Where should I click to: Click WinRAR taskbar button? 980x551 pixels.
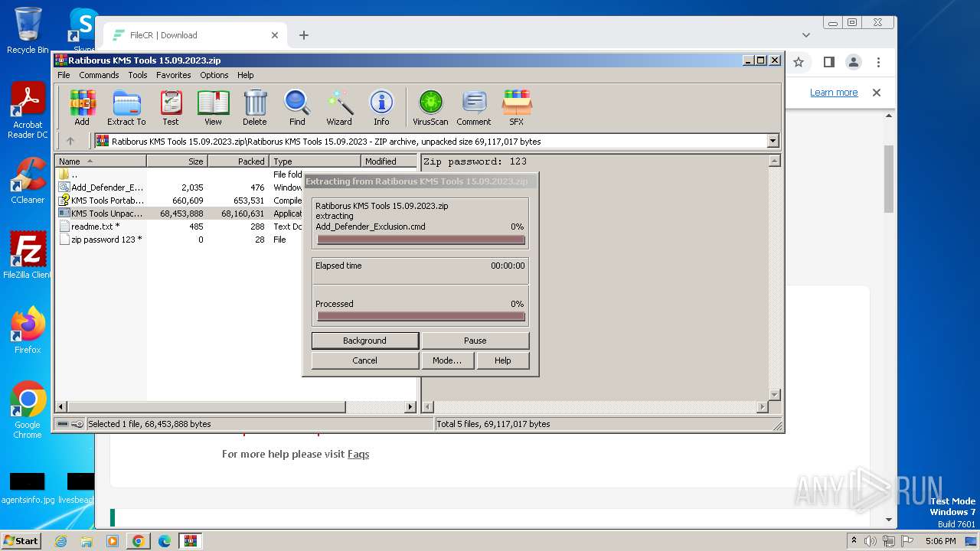190,541
